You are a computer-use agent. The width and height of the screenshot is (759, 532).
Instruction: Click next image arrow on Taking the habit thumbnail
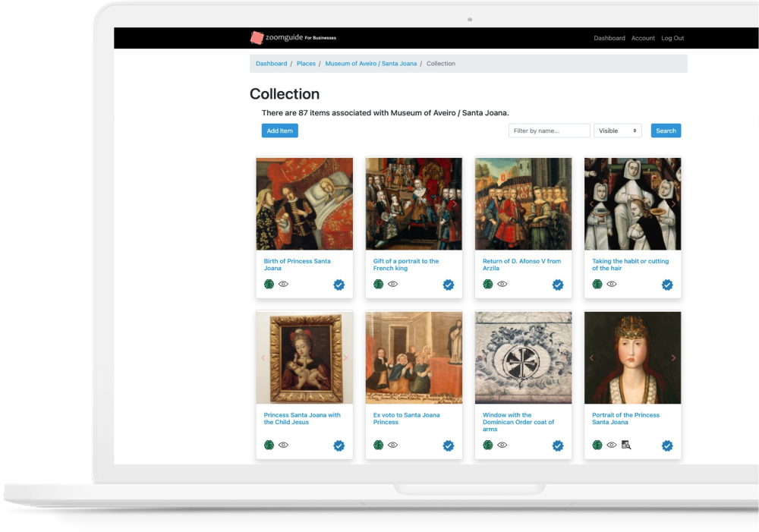(673, 204)
